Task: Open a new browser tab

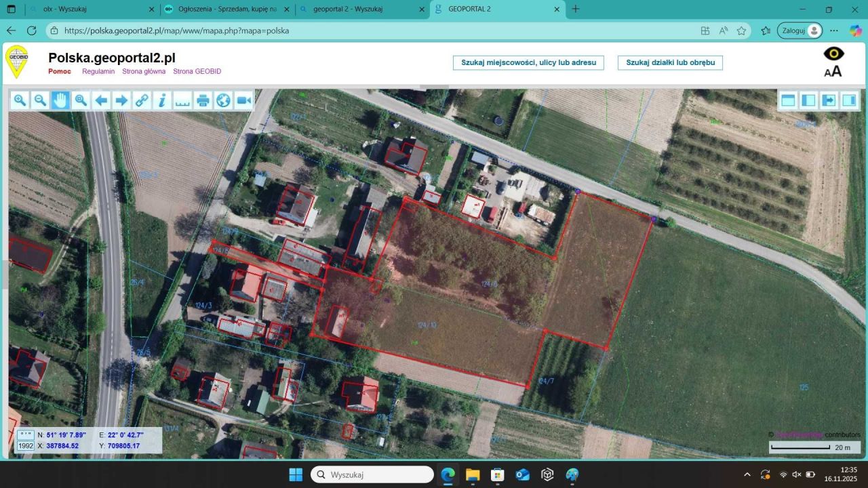Action: click(x=576, y=9)
